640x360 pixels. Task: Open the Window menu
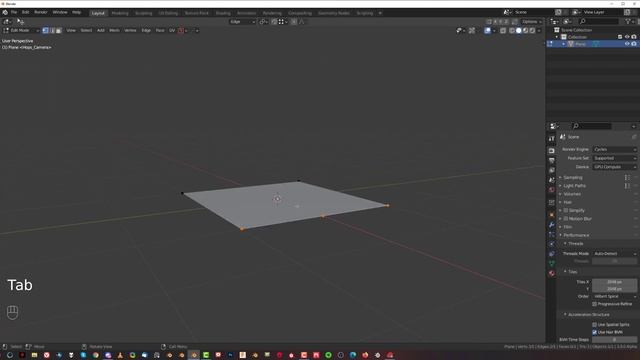point(60,13)
